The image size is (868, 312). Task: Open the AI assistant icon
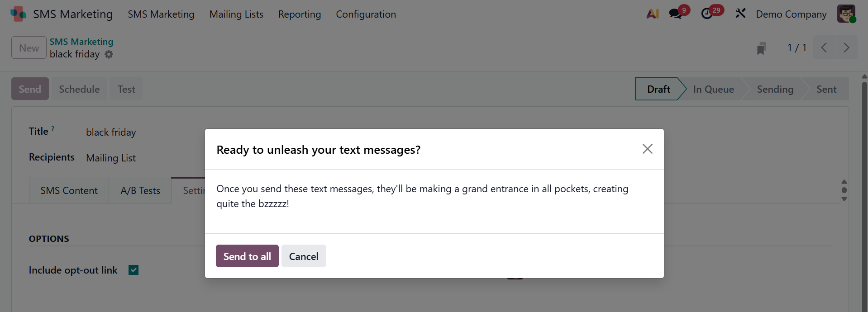[653, 14]
